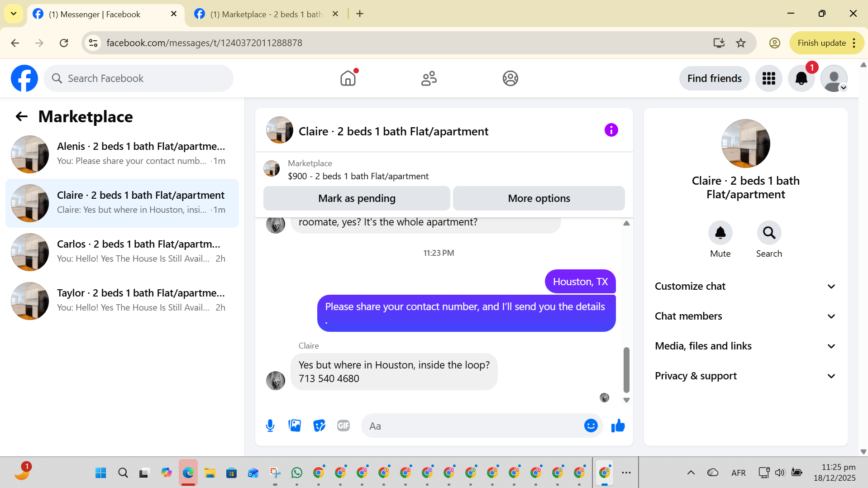Screen dimensions: 868x488
Task: Click the Facebook logo icon
Action: (24, 78)
